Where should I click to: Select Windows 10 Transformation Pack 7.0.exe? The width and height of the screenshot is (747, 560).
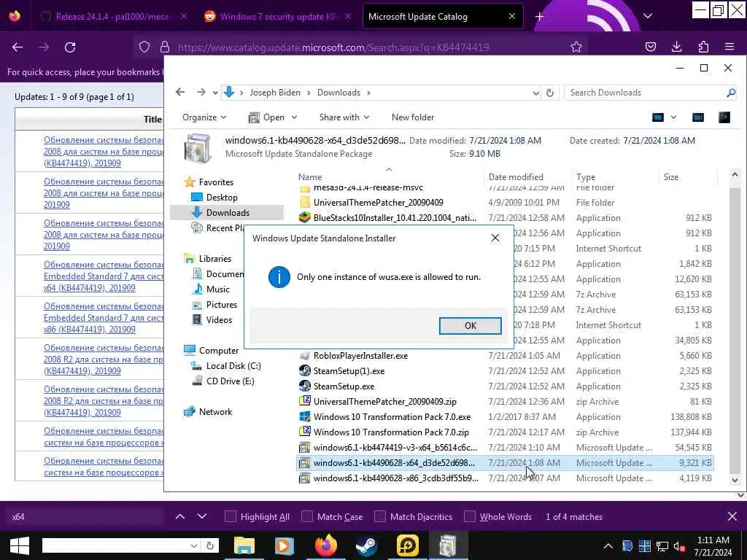click(392, 416)
